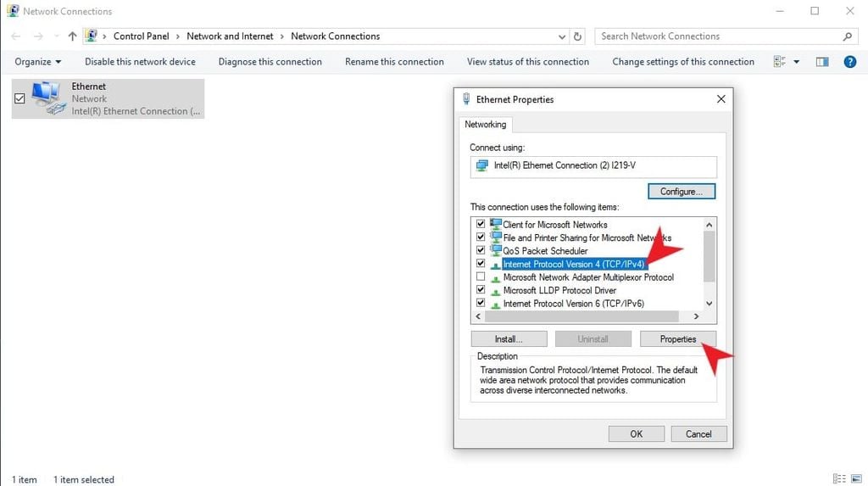This screenshot has width=868, height=486.
Task: Click the Forward navigation arrow
Action: click(x=38, y=36)
